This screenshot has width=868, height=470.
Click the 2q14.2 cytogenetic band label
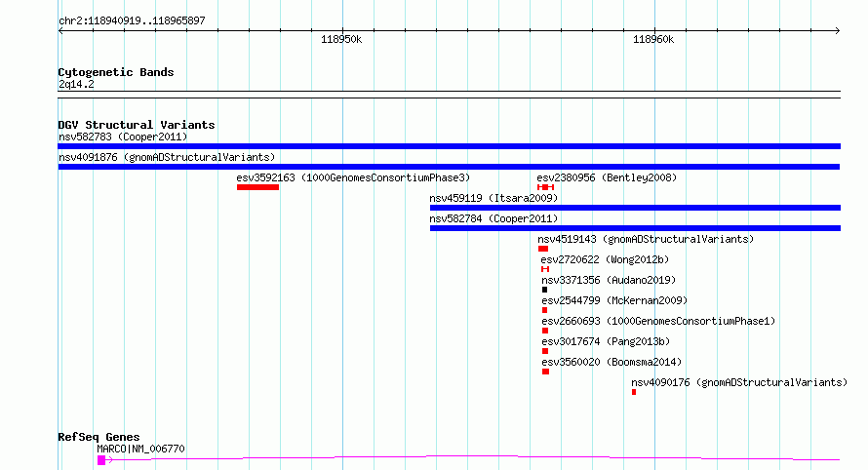[76, 84]
